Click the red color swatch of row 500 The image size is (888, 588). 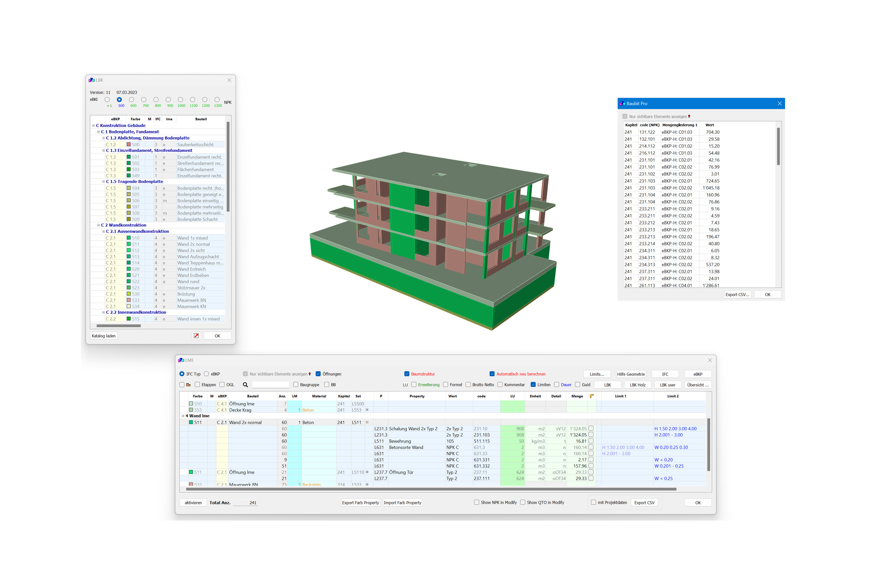tap(129, 144)
